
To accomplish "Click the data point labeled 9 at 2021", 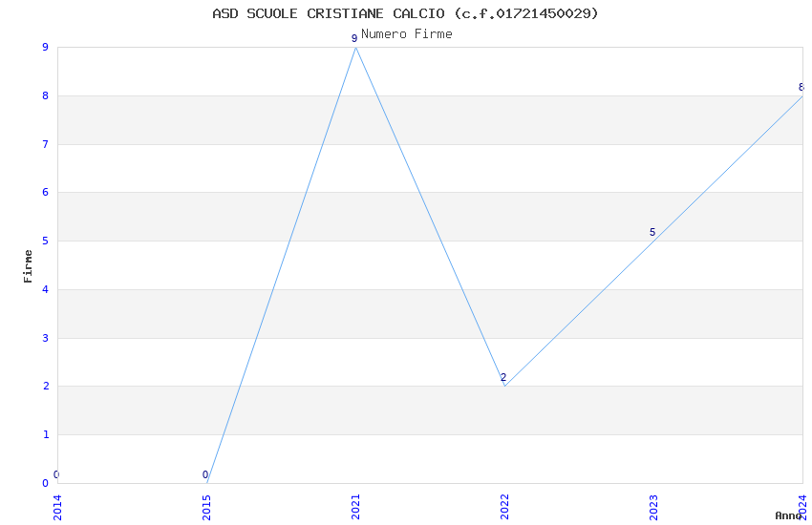I will [x=355, y=48].
